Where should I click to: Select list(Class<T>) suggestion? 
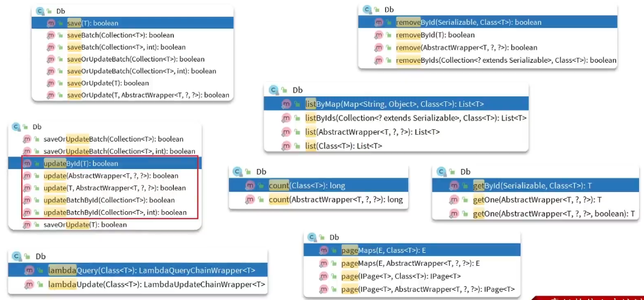coord(343,146)
